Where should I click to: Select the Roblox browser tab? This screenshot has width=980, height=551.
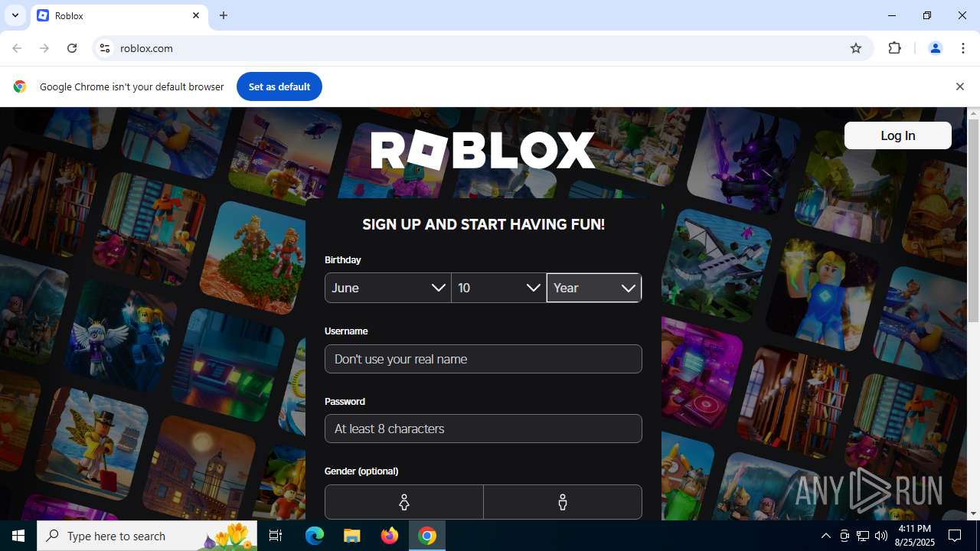(x=119, y=16)
